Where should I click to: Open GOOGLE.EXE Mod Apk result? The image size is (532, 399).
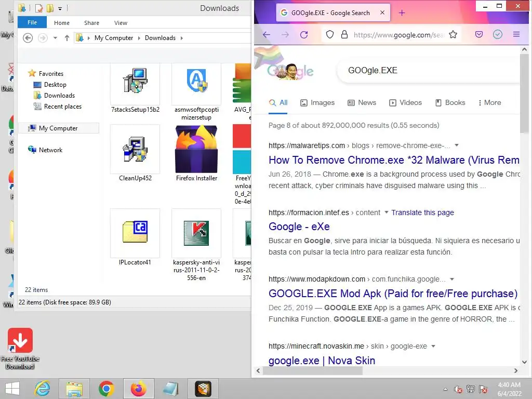[x=393, y=293]
